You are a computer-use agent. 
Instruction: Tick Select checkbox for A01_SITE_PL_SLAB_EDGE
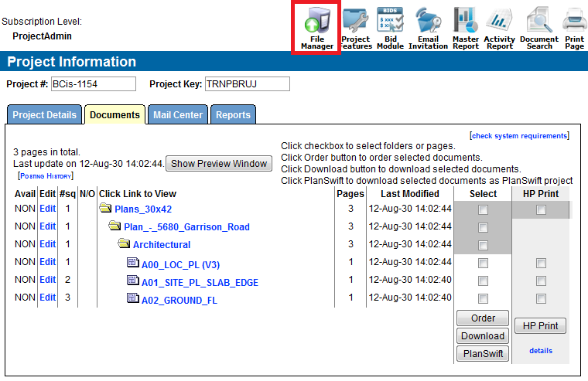483,281
